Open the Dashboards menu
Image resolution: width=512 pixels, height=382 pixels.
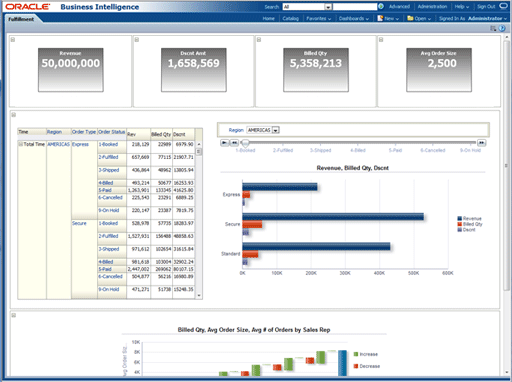point(354,19)
